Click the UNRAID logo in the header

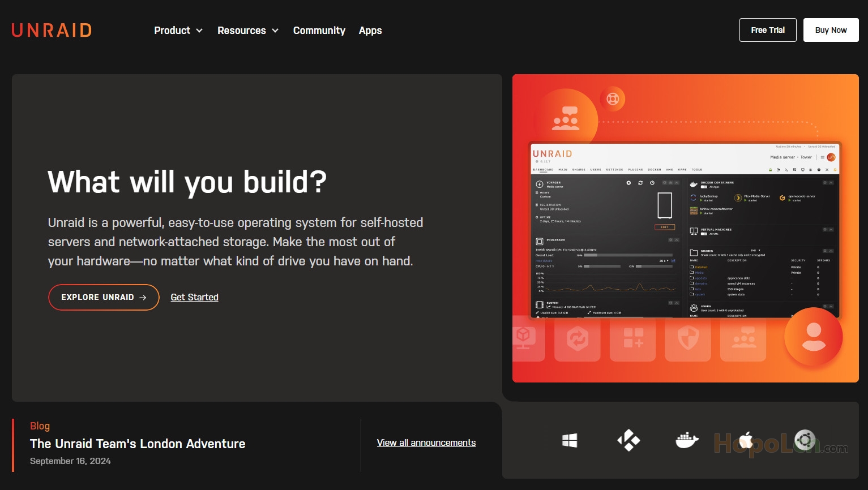(x=52, y=30)
